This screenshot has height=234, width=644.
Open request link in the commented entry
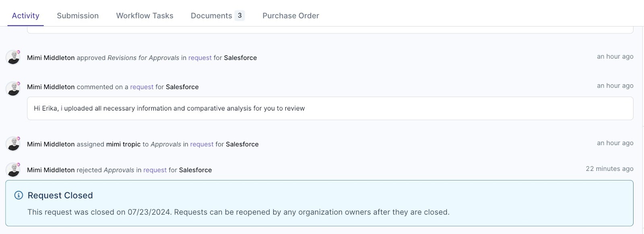(x=142, y=87)
